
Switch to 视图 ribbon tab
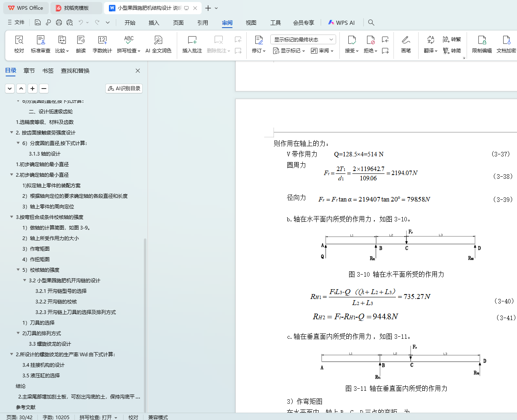(x=251, y=23)
